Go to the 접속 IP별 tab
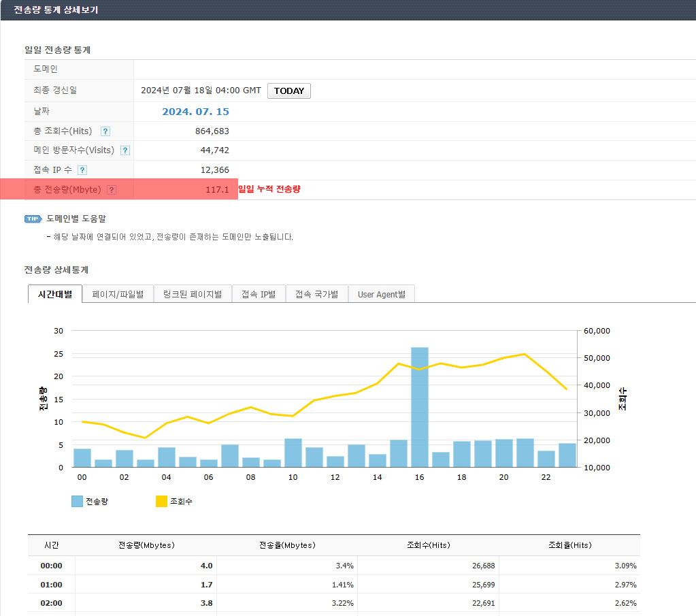696x616 pixels. click(259, 294)
